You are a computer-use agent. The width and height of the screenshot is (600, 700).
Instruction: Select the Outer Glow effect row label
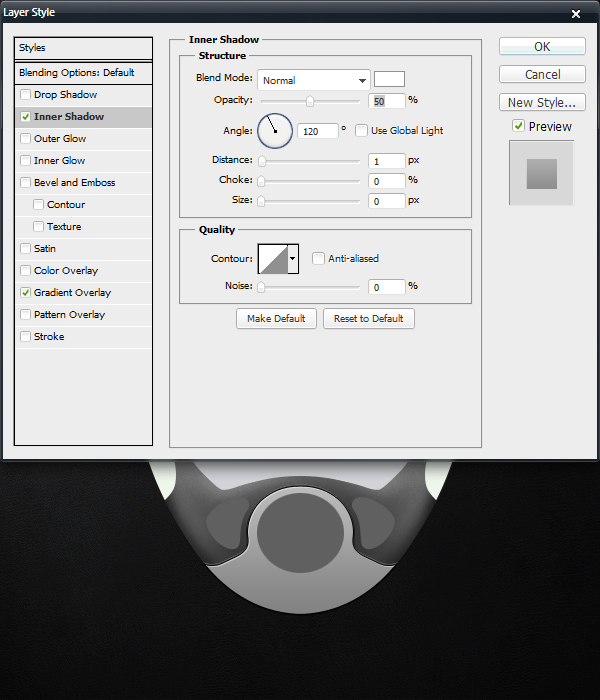(x=60, y=138)
